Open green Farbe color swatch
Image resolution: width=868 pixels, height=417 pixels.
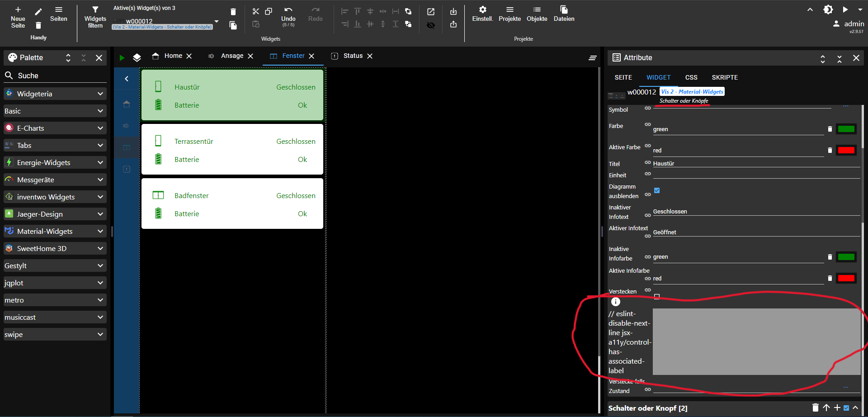coord(846,129)
